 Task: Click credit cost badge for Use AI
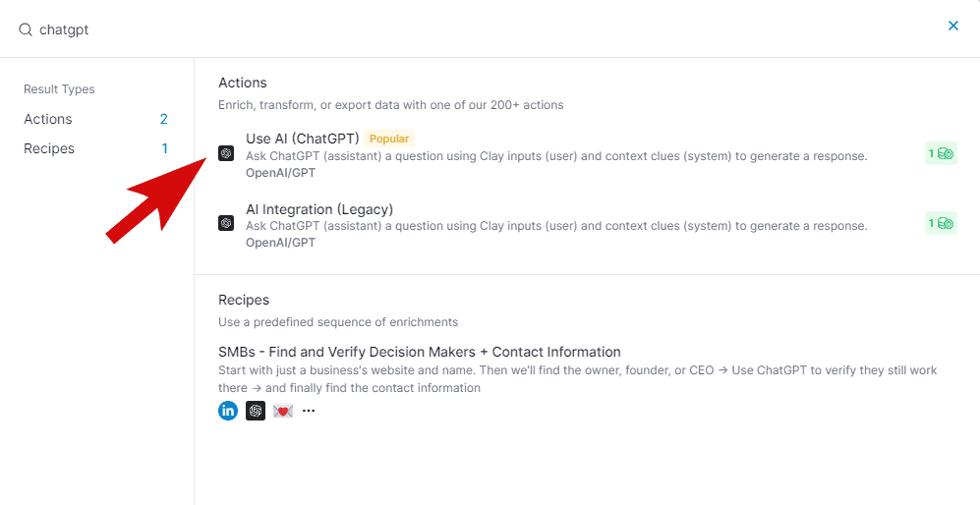click(x=941, y=153)
